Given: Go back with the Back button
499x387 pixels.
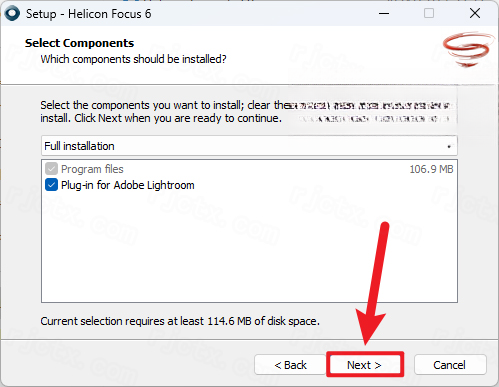Looking at the screenshot, I should pyautogui.click(x=290, y=365).
